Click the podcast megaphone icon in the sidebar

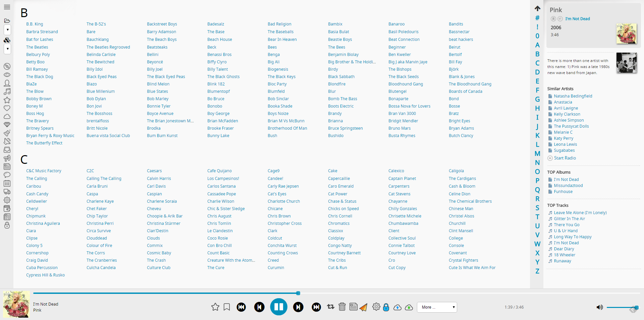point(7,158)
